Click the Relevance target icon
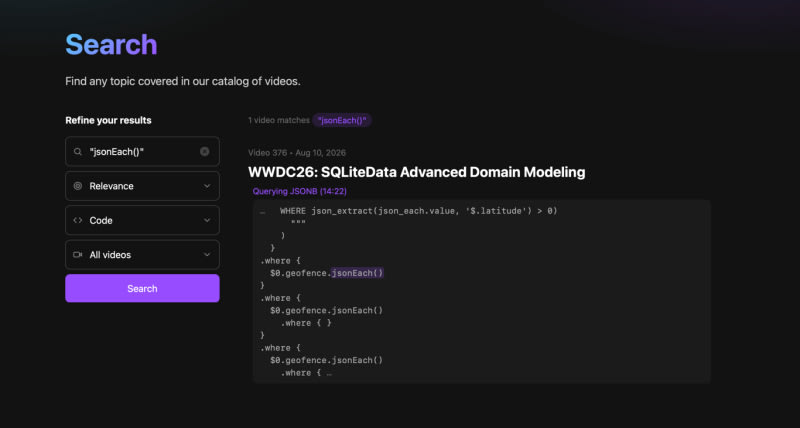The height and width of the screenshot is (428, 800). 78,186
